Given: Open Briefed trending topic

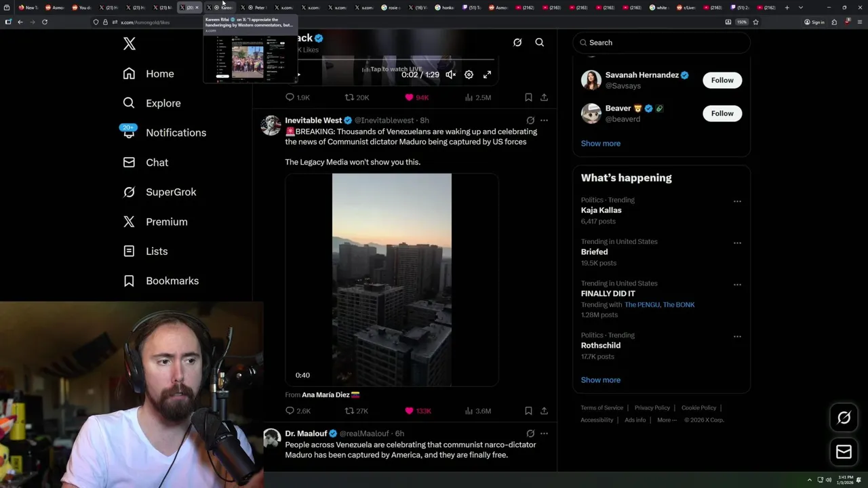Looking at the screenshot, I should pos(594,252).
